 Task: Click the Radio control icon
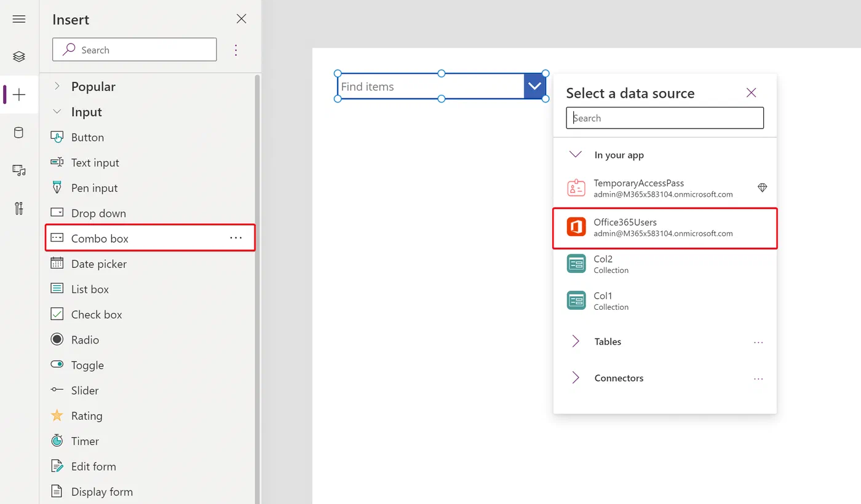point(57,339)
